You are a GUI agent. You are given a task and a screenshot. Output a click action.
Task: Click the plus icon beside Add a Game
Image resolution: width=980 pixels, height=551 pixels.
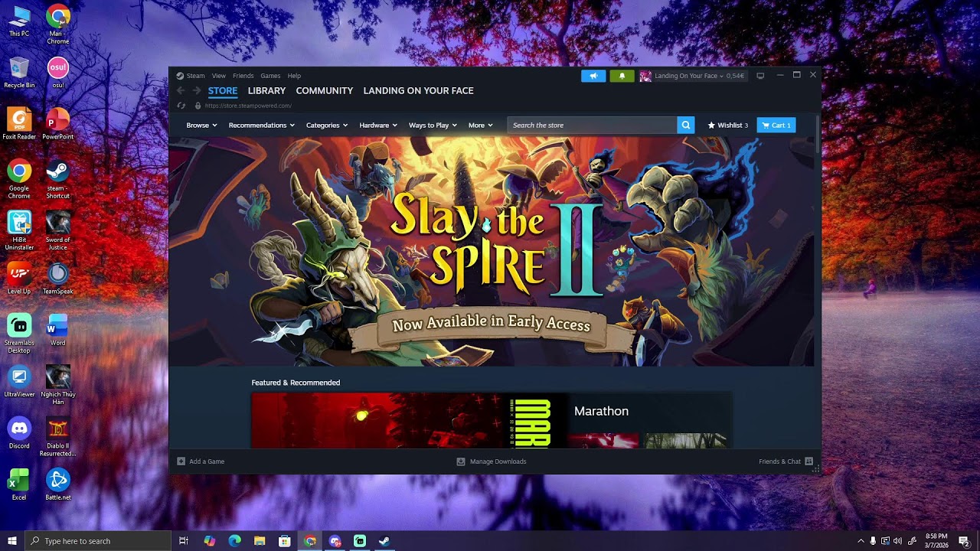pos(181,461)
